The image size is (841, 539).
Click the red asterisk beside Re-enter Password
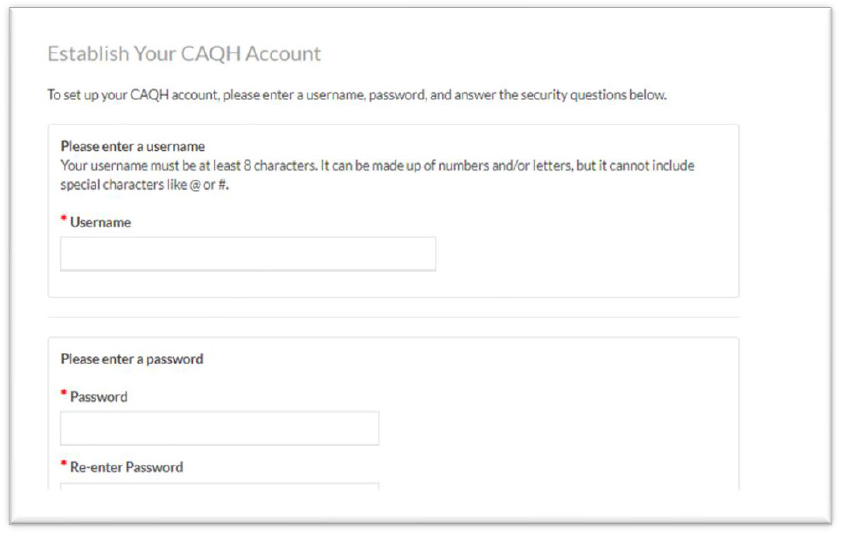[x=64, y=465]
